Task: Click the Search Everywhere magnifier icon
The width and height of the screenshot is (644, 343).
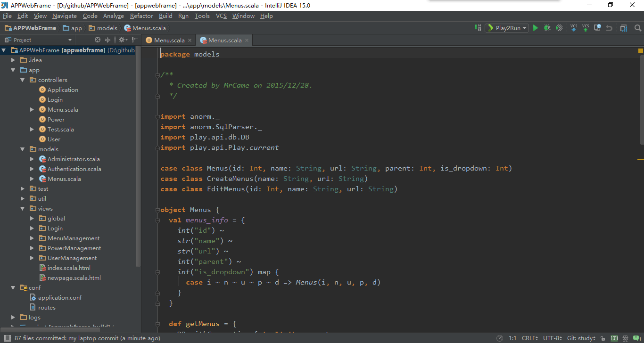Action: tap(638, 28)
